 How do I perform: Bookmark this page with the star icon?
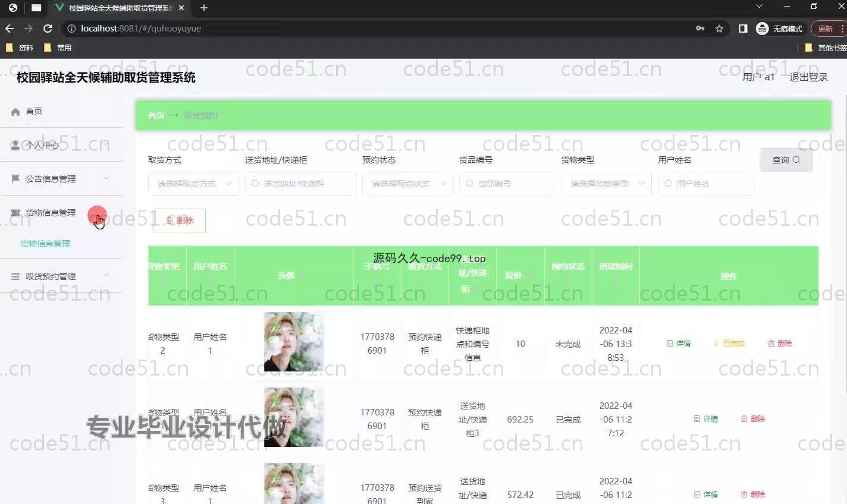pos(719,29)
